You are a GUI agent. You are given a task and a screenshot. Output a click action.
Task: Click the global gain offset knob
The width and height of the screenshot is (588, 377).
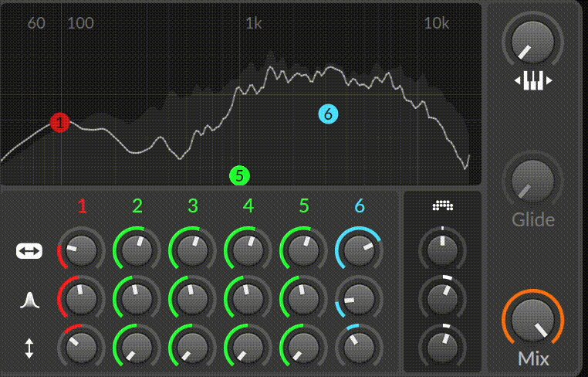click(x=442, y=348)
